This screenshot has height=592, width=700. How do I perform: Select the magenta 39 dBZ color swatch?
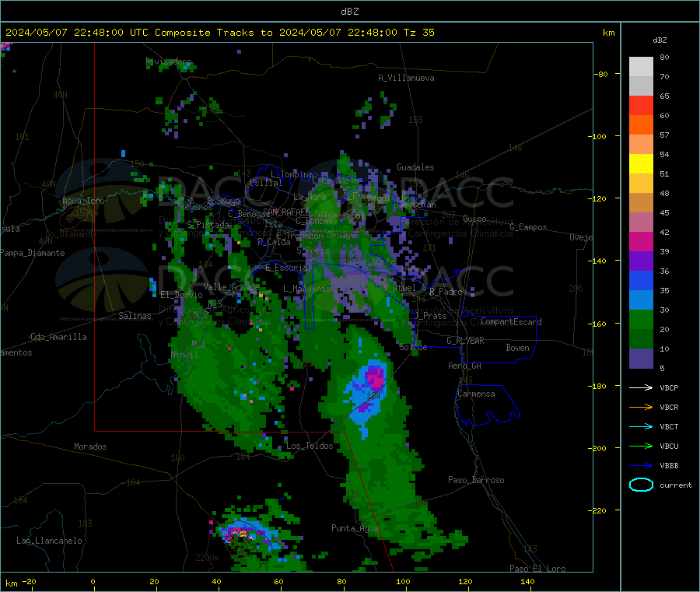(x=641, y=241)
